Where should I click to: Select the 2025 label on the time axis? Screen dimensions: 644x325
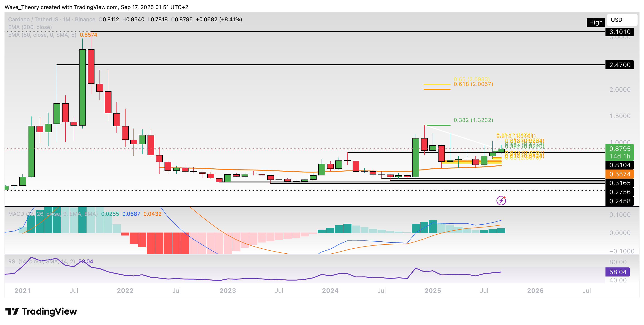[433, 291]
